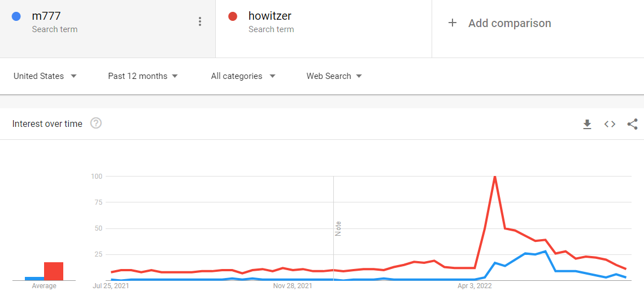
Task: Click the plus icon for Add comparison
Action: [452, 23]
